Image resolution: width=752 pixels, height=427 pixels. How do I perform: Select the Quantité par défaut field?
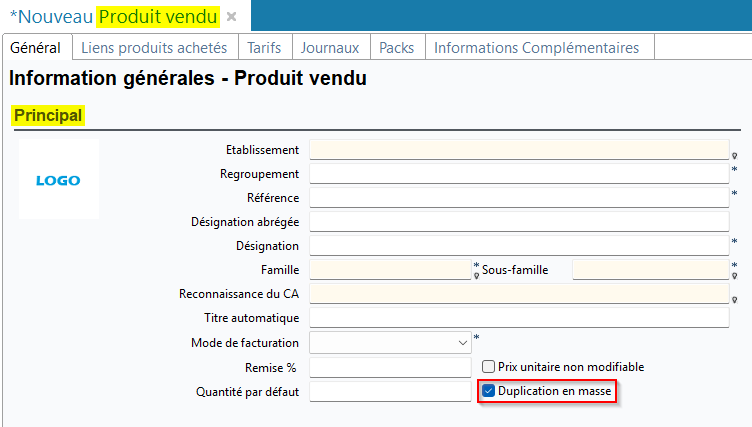(390, 391)
